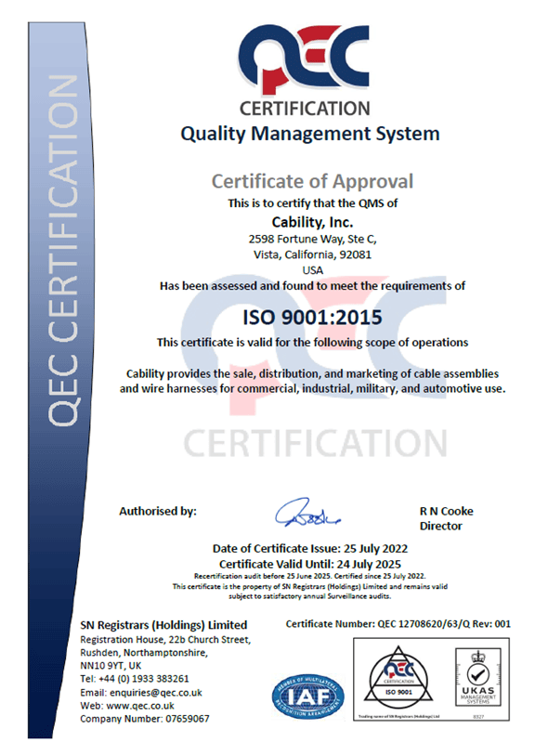Image resolution: width=535 pixels, height=756 pixels.
Task: Click the Registration House, 22b Church Street line
Action: (165, 640)
